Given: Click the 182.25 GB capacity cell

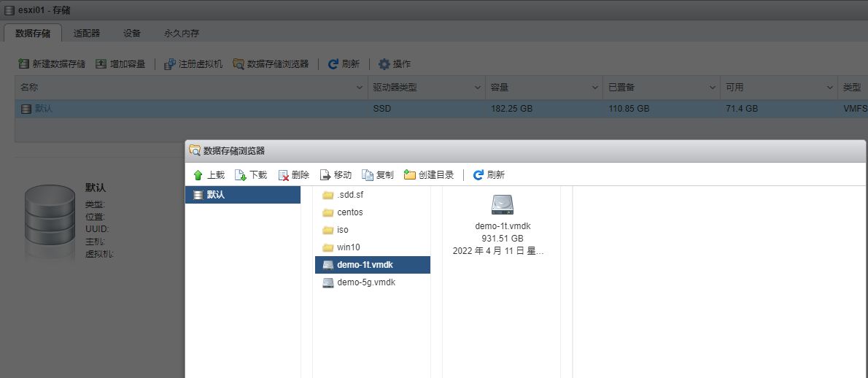Looking at the screenshot, I should 511,109.
